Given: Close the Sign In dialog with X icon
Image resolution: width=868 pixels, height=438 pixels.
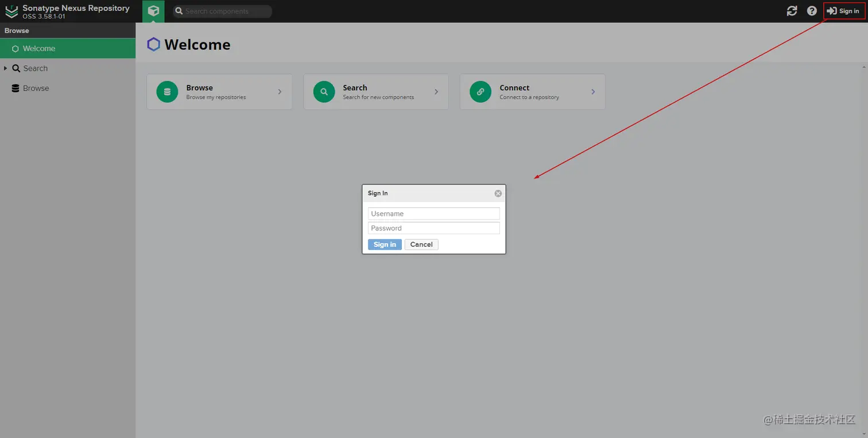Looking at the screenshot, I should point(498,193).
